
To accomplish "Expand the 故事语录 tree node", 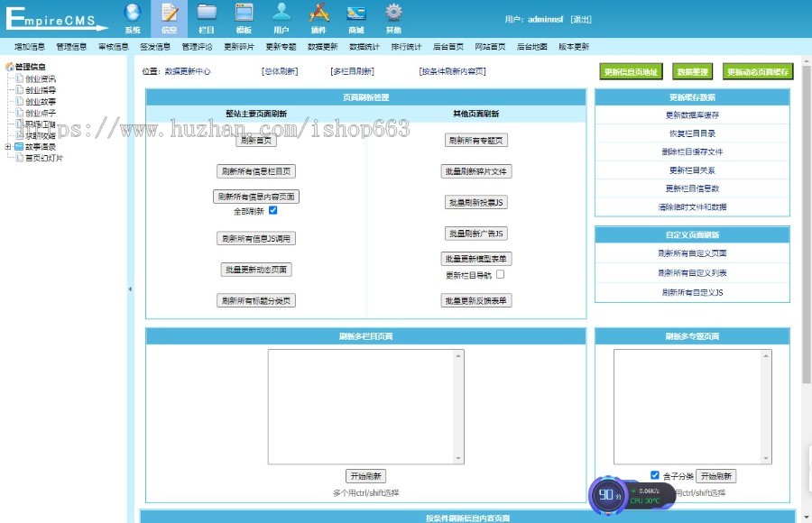I will pos(8,147).
